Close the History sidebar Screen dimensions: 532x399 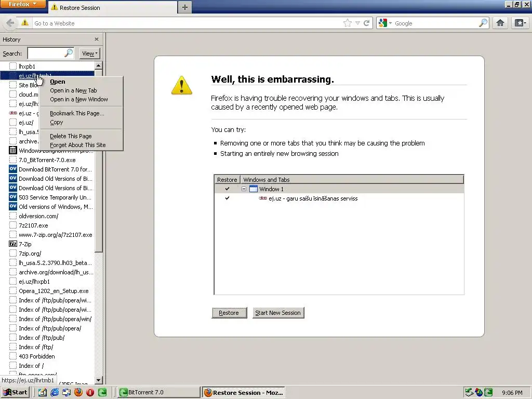click(x=96, y=39)
